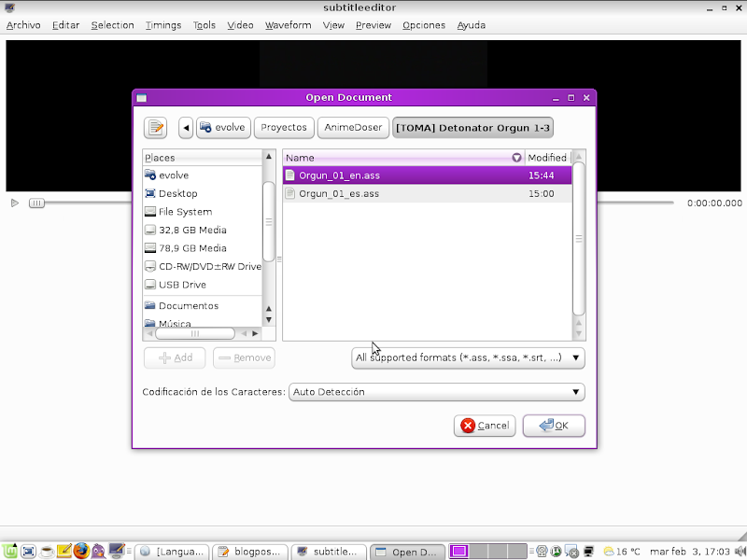This screenshot has height=560, width=747.
Task: Click modified time 15:00
Action: [542, 194]
